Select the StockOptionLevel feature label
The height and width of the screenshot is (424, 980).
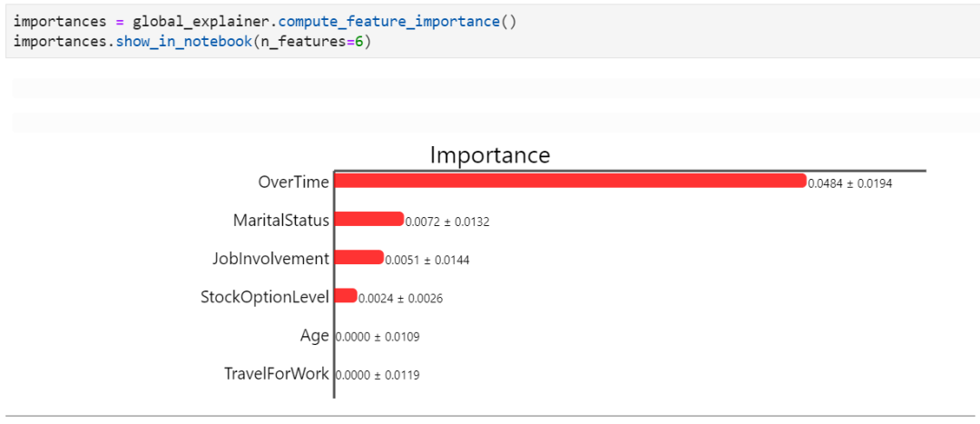[264, 297]
